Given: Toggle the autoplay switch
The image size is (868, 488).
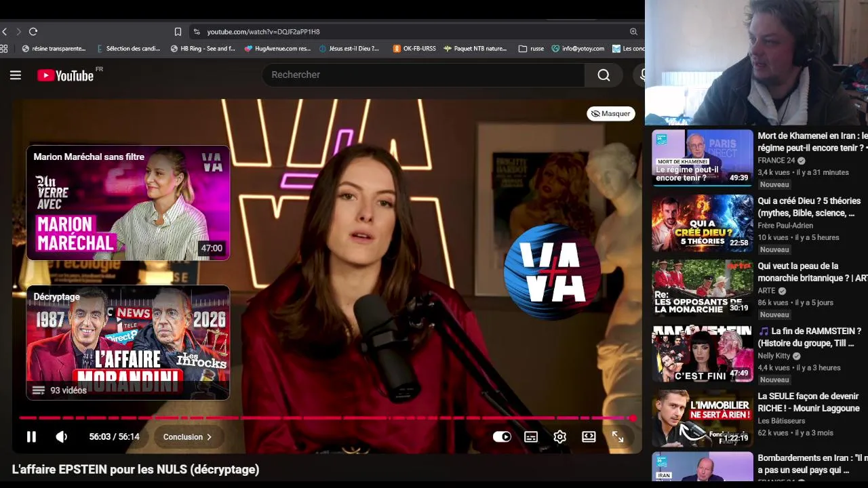Looking at the screenshot, I should tap(502, 437).
